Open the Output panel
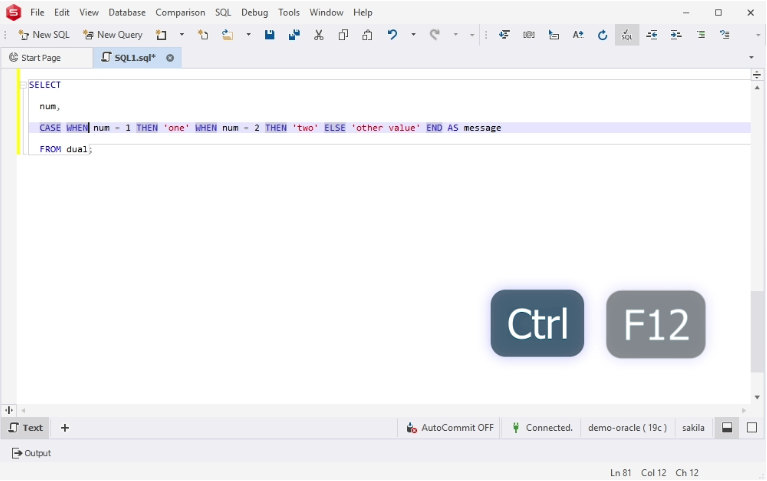This screenshot has width=767, height=481. click(31, 453)
